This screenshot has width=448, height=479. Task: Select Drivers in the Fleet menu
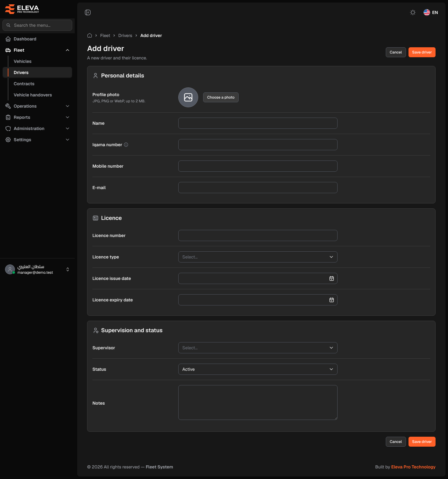point(37,72)
